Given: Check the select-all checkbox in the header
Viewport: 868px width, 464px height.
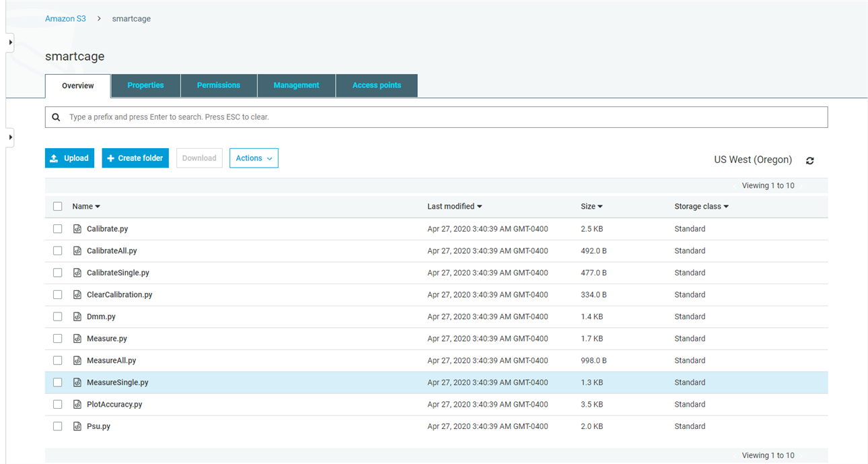Looking at the screenshot, I should point(58,207).
